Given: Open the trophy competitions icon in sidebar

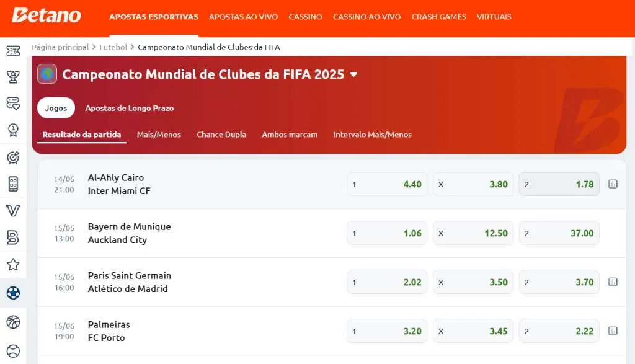Looking at the screenshot, I should (13, 77).
